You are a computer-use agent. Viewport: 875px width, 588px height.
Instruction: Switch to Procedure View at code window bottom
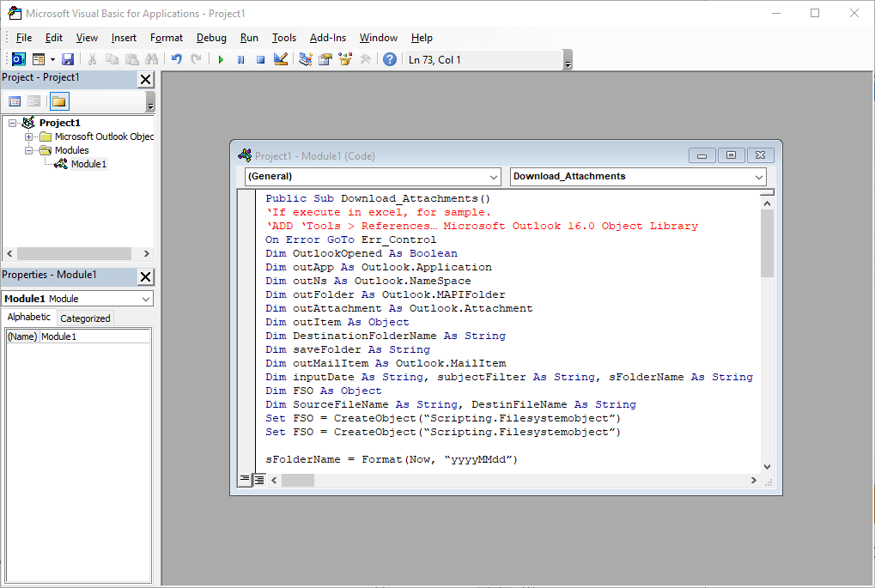point(245,480)
